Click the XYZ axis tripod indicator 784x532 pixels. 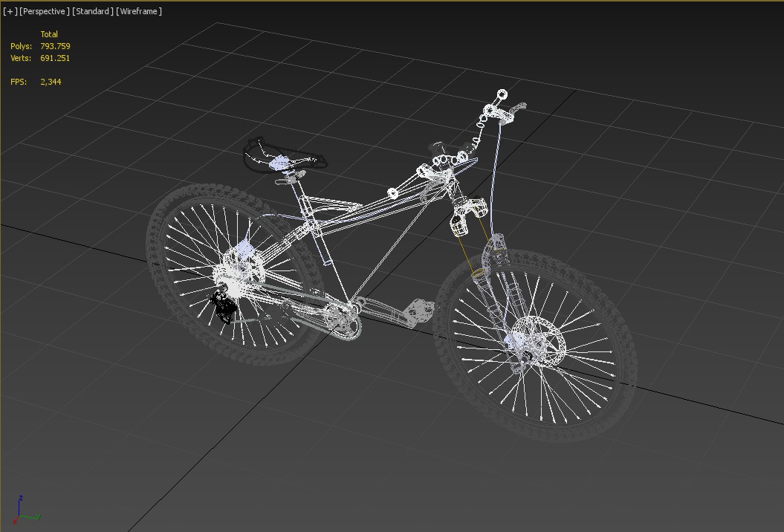pos(26,510)
